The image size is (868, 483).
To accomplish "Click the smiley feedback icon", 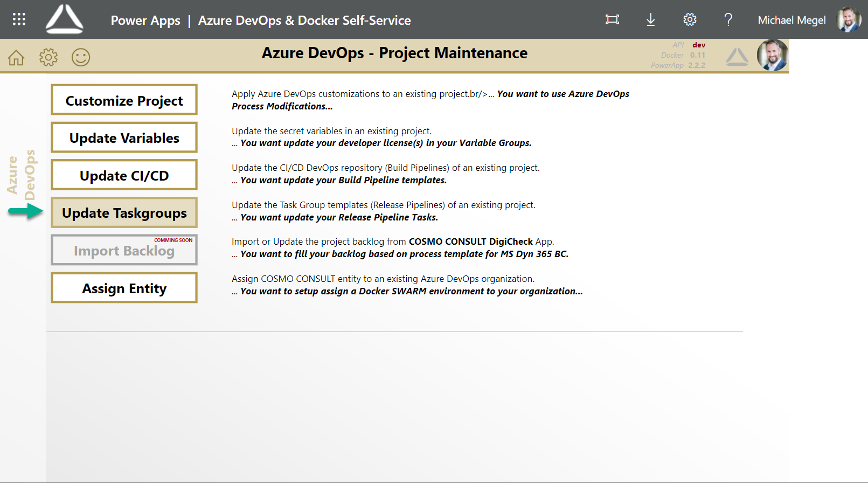I will click(x=81, y=57).
